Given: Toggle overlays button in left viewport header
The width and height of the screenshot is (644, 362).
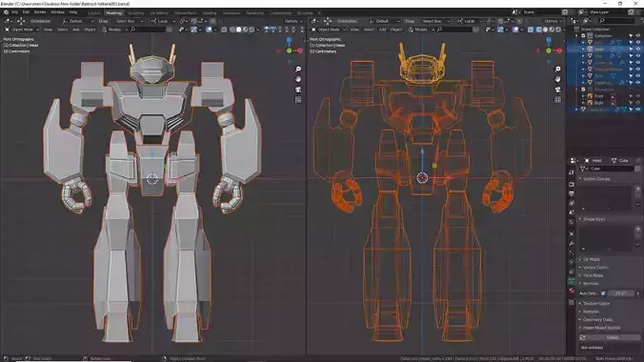Looking at the screenshot, I should click(x=209, y=30).
